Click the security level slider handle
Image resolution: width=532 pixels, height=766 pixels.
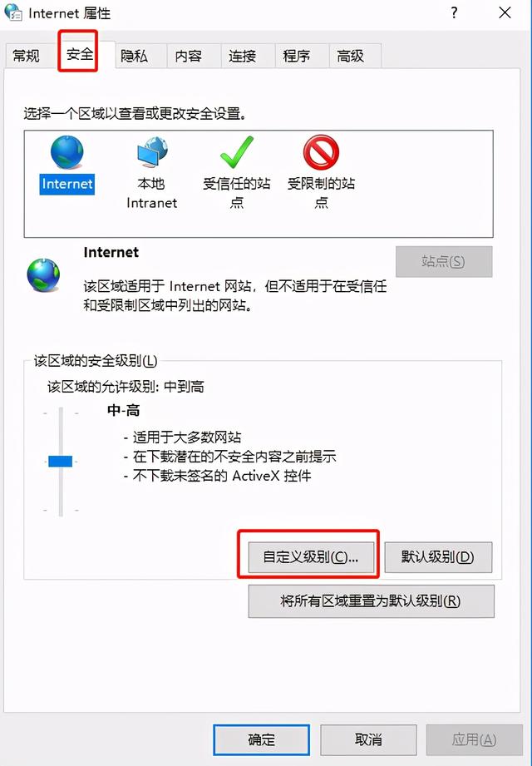(61, 461)
